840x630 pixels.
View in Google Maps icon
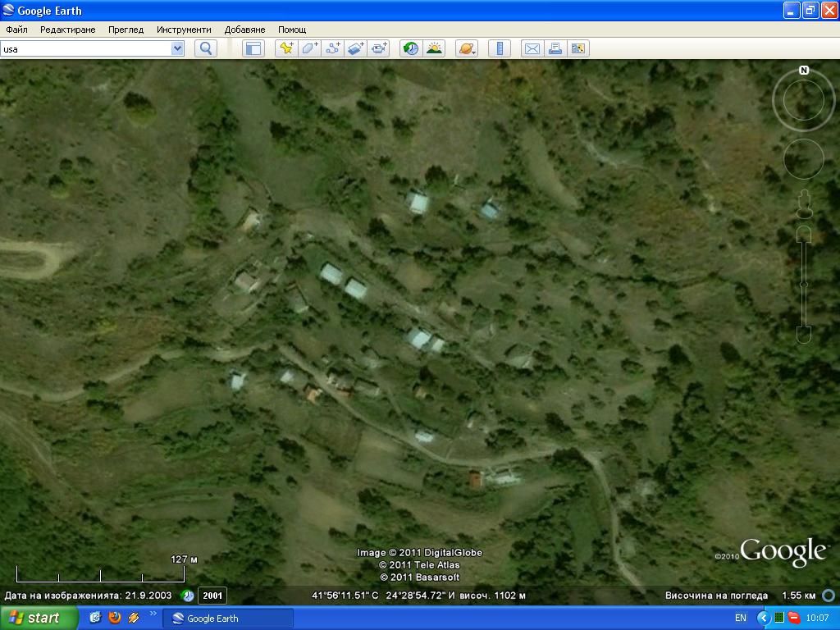pyautogui.click(x=578, y=48)
